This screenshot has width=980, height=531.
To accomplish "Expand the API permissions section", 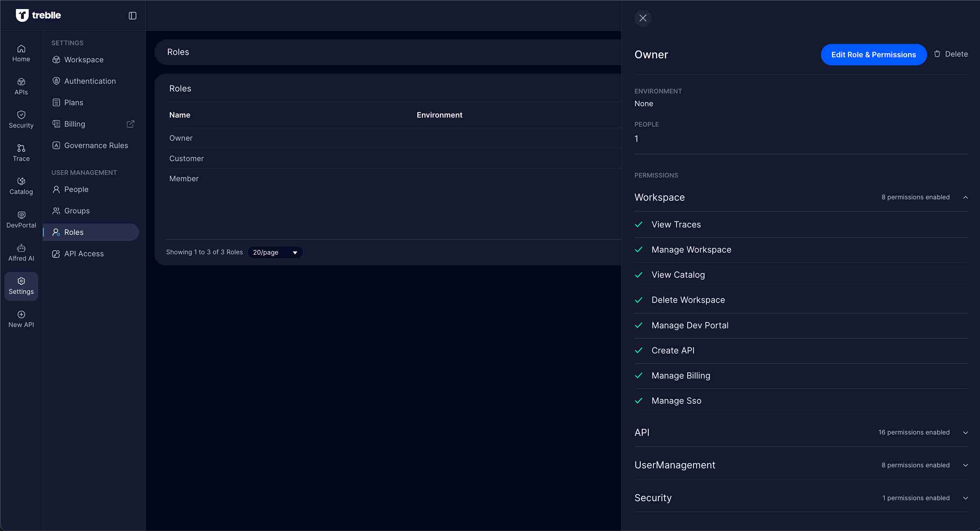I will click(x=965, y=433).
